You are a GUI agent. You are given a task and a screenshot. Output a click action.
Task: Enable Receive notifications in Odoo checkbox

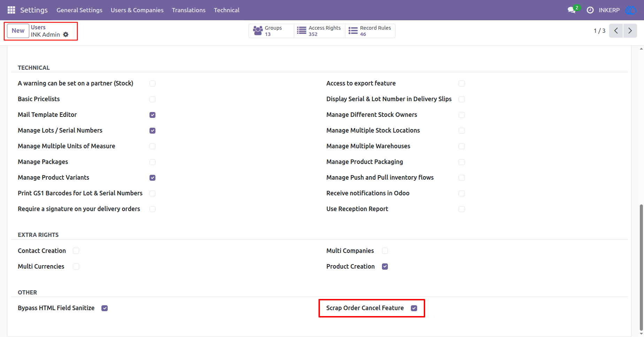[x=462, y=193]
